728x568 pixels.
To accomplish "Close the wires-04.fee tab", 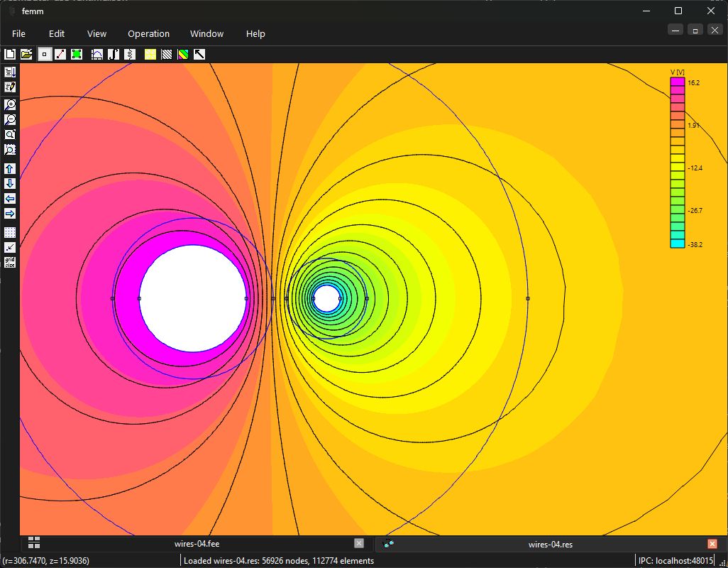I will 359,543.
